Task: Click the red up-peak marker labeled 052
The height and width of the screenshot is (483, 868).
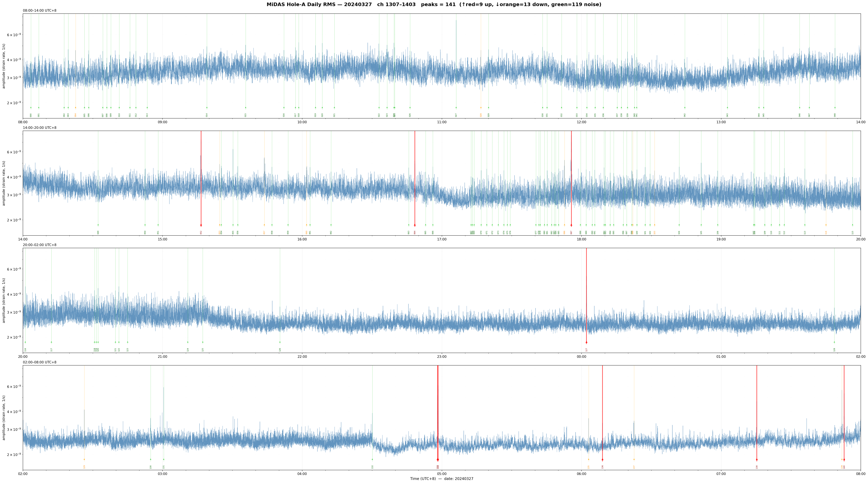Action: (201, 225)
